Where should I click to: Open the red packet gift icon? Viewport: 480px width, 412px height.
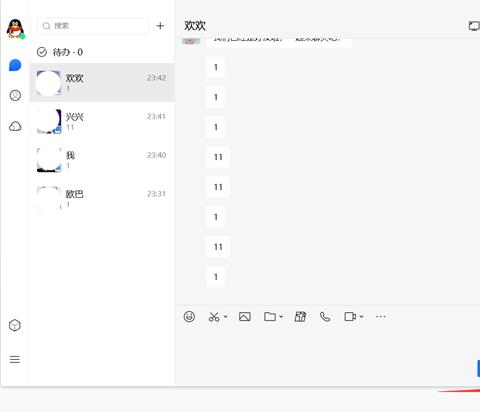click(300, 316)
